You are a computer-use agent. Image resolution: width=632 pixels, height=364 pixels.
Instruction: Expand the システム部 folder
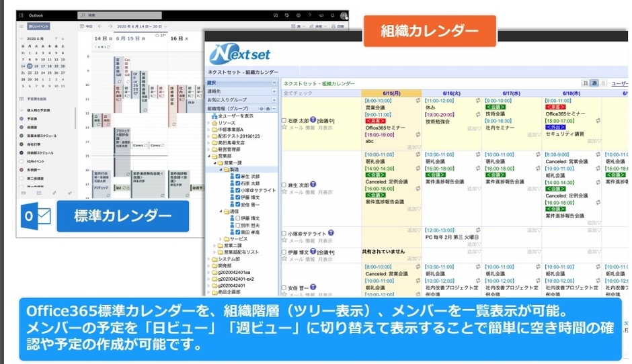tap(209, 259)
